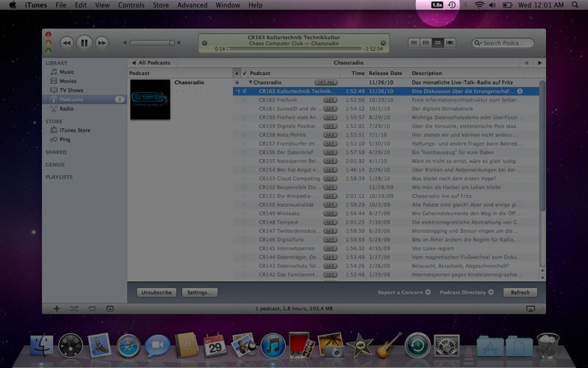Open the Advanced menu
Screen dimensions: 588x368
pyautogui.click(x=193, y=5)
